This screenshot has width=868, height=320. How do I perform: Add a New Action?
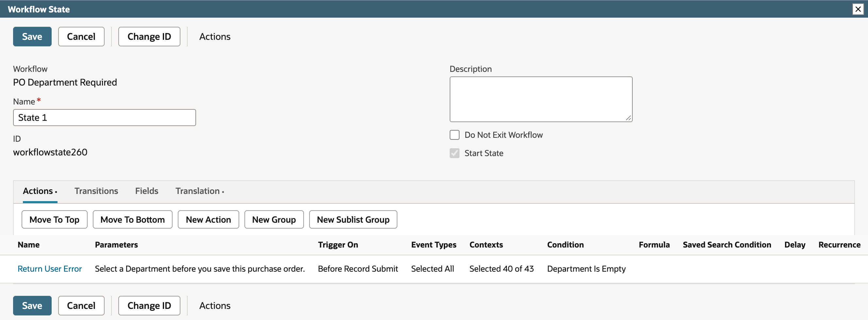point(209,220)
